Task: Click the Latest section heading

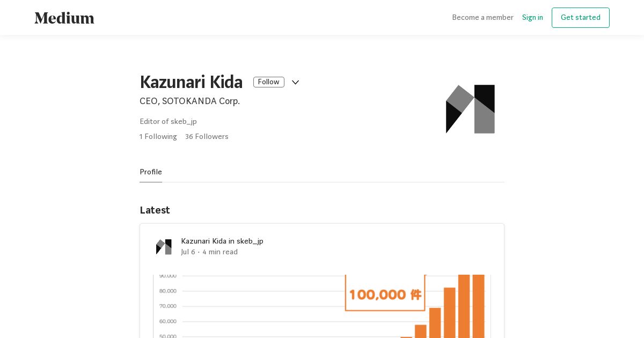Action: coord(155,210)
